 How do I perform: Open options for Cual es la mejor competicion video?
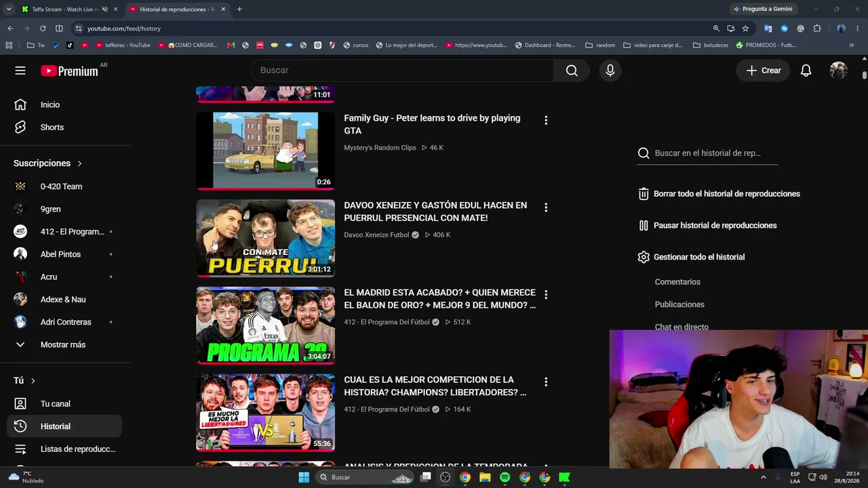546,382
